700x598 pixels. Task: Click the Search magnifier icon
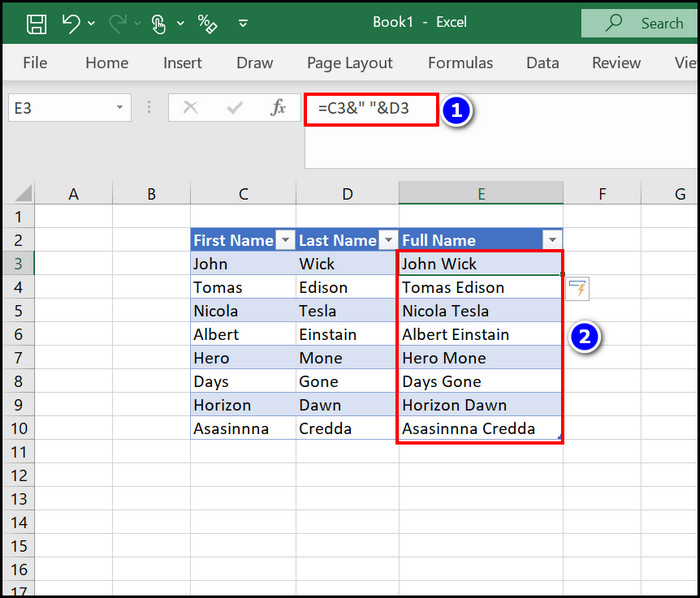(x=614, y=22)
